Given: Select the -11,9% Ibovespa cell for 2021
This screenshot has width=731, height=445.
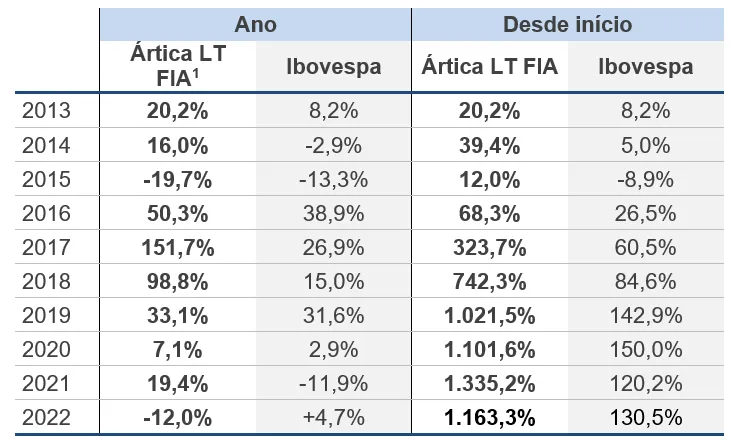Looking at the screenshot, I should [332, 385].
